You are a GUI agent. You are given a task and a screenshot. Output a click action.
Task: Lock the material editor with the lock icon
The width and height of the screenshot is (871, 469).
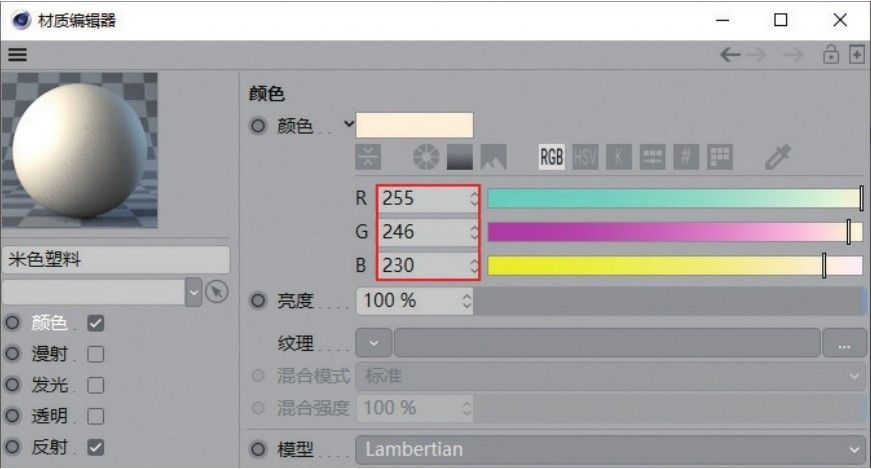pos(831,54)
